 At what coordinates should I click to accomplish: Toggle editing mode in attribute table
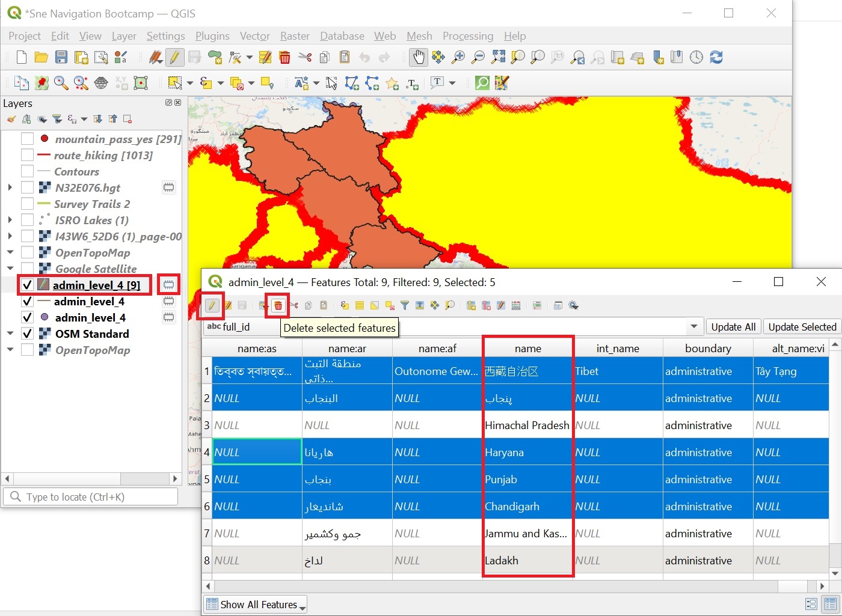[212, 305]
